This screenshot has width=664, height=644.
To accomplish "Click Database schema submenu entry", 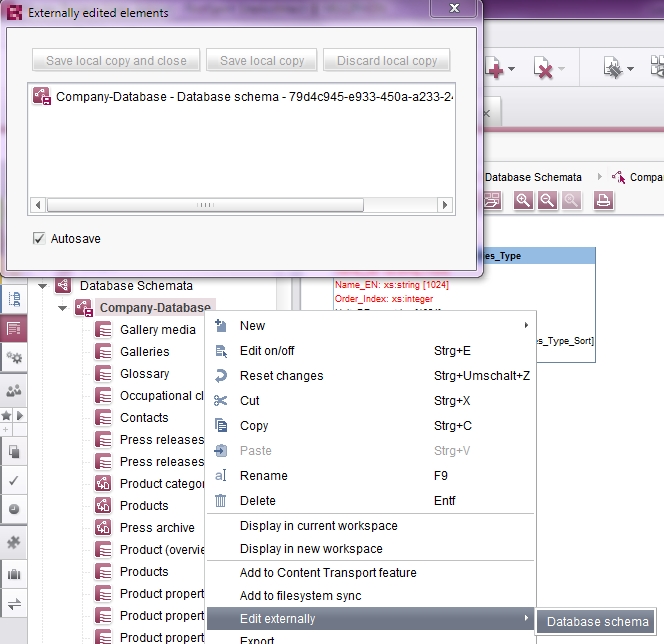I will click(x=597, y=622).
